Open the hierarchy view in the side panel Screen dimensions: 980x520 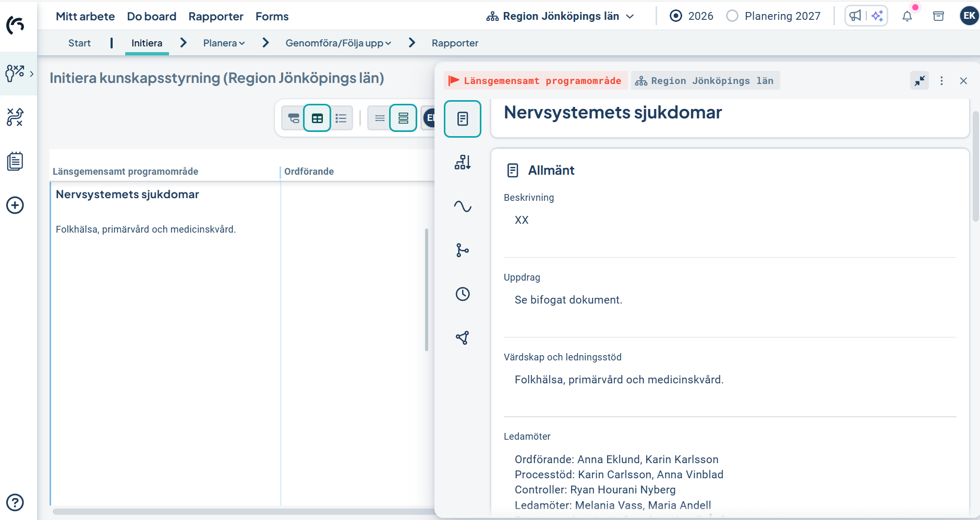[463, 163]
